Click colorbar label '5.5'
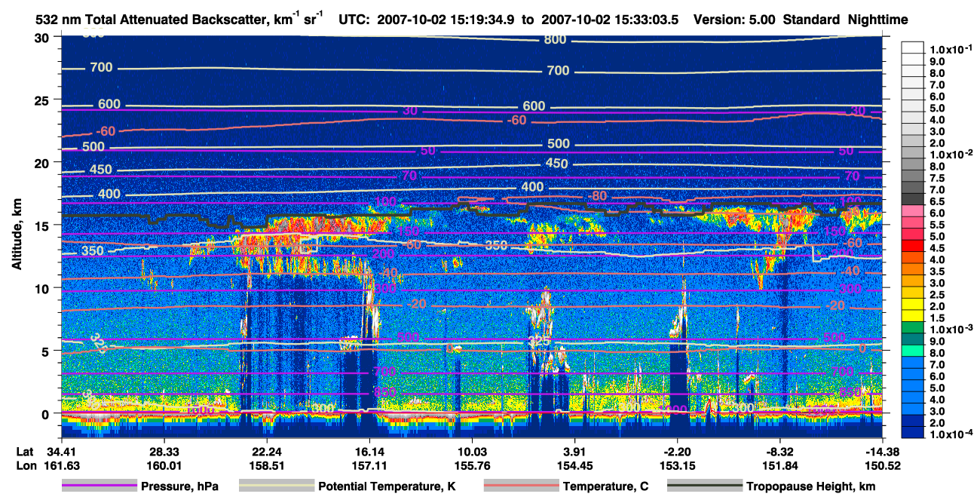This screenshot has width=980, height=503. tap(938, 225)
